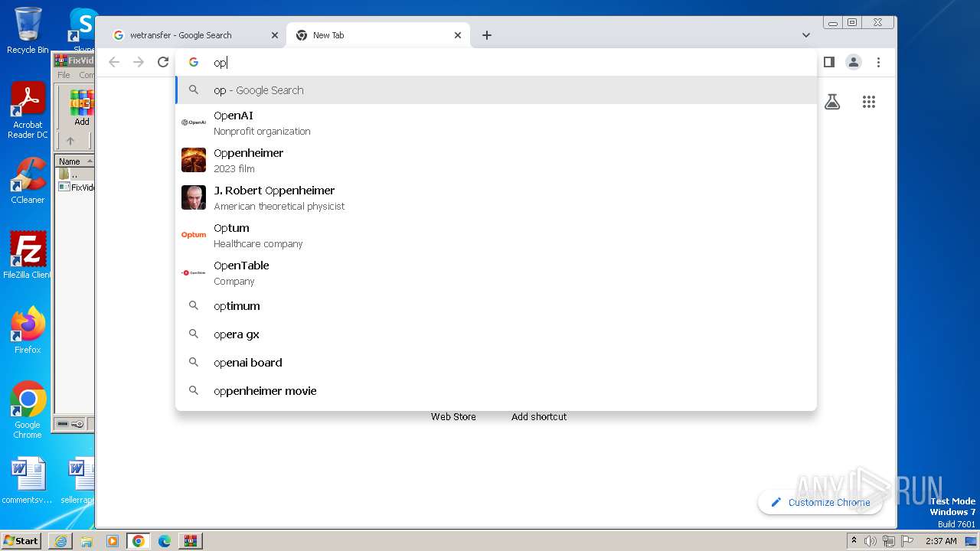Open the Search Labs flask icon
The height and width of the screenshot is (551, 980).
click(x=832, y=102)
